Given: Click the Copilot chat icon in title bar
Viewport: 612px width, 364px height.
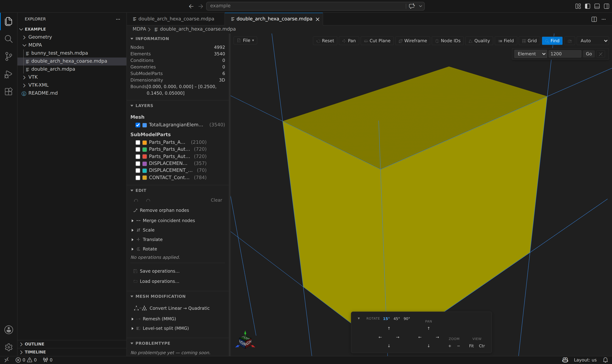Looking at the screenshot, I should point(412,6).
